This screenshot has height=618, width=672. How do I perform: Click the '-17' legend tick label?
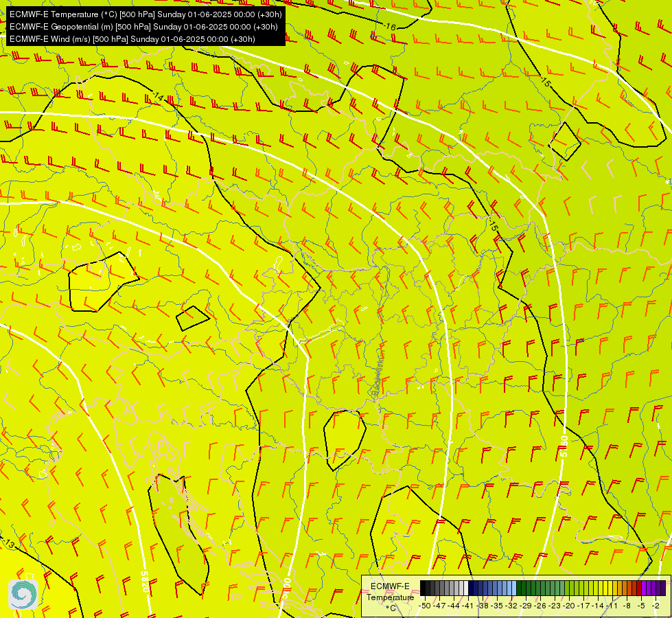(x=583, y=606)
